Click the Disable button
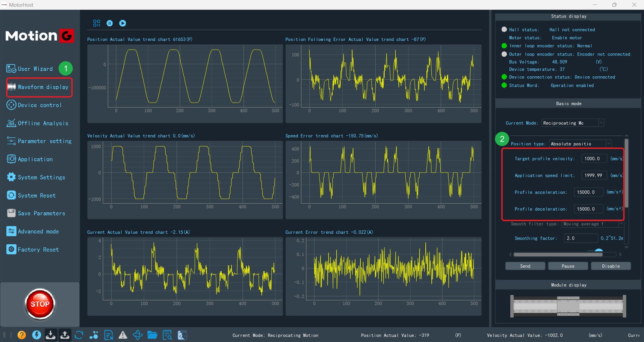 (x=611, y=266)
